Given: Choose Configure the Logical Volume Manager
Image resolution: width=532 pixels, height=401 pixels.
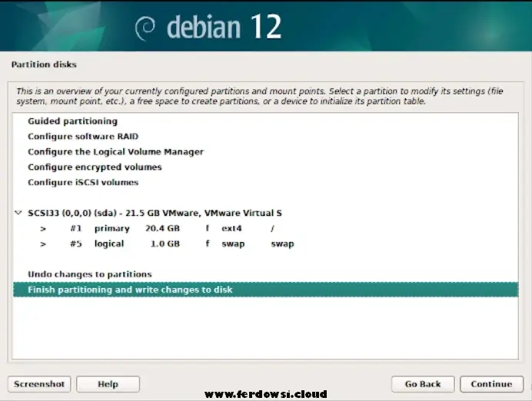Looking at the screenshot, I should click(x=266, y=151).
